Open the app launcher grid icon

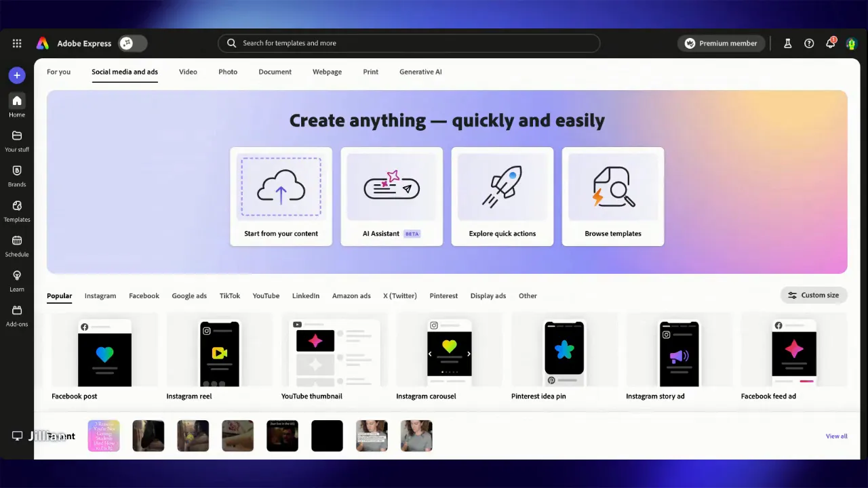click(17, 43)
